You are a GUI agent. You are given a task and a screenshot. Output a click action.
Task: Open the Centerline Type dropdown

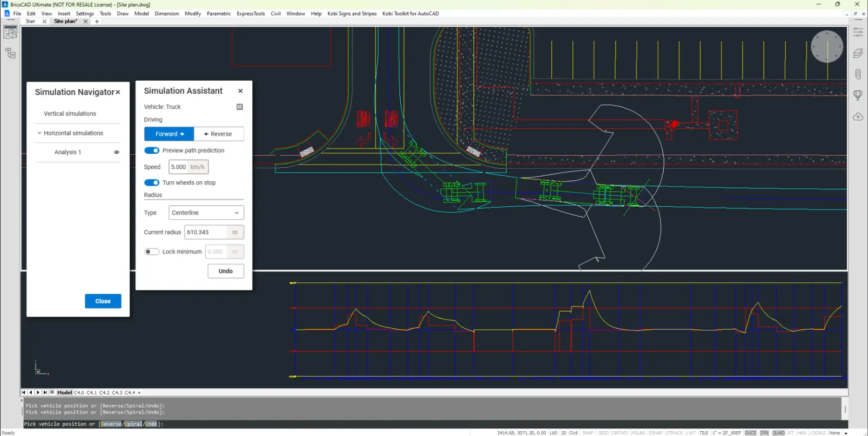pyautogui.click(x=206, y=212)
